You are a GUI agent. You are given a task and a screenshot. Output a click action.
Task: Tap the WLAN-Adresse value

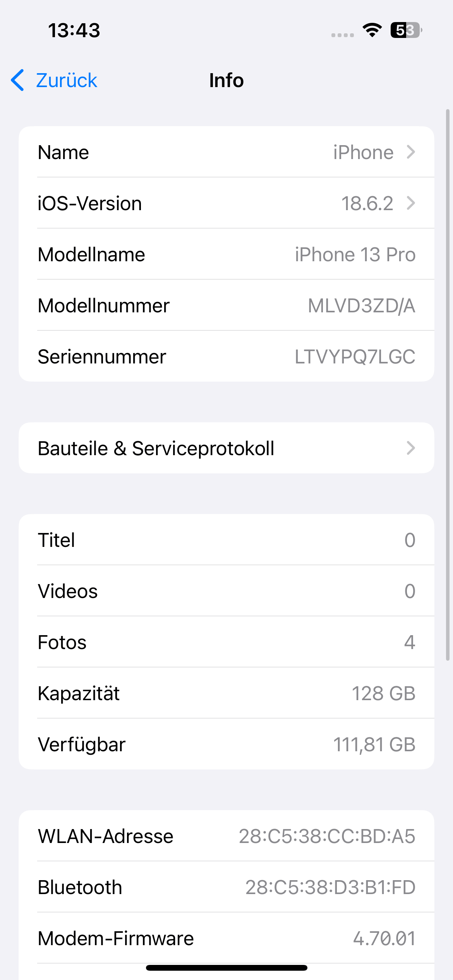click(x=327, y=836)
